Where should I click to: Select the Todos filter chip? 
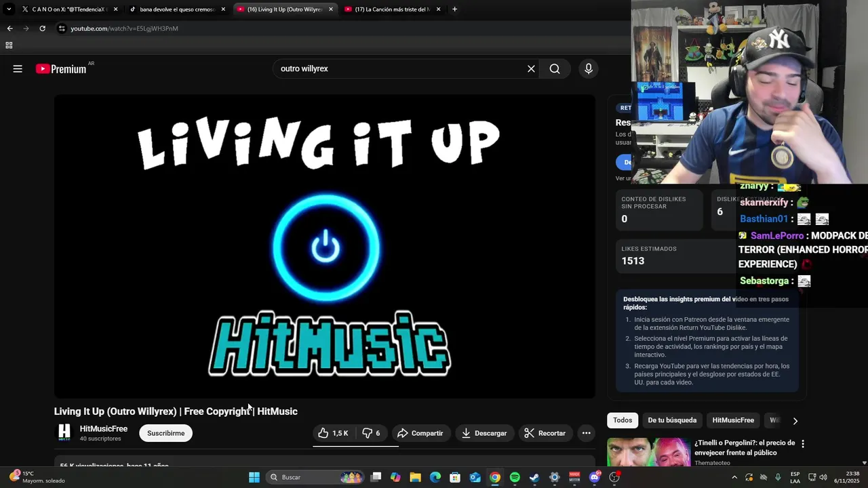coord(623,420)
